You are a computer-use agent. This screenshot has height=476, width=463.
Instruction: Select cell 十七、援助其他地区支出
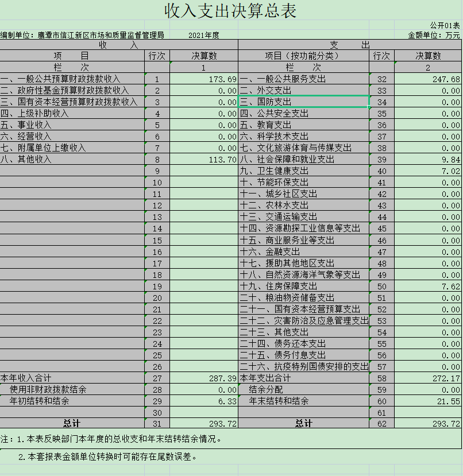pos(303,264)
